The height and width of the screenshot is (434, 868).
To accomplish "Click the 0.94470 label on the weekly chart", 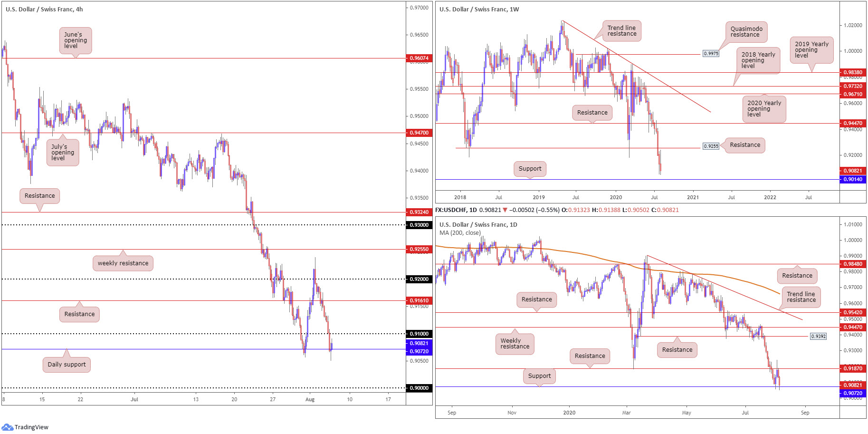I will (x=852, y=123).
